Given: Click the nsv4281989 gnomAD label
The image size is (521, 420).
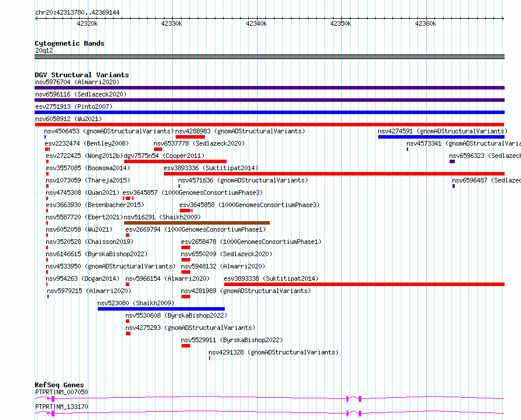Looking at the screenshot, I should coord(246,291).
